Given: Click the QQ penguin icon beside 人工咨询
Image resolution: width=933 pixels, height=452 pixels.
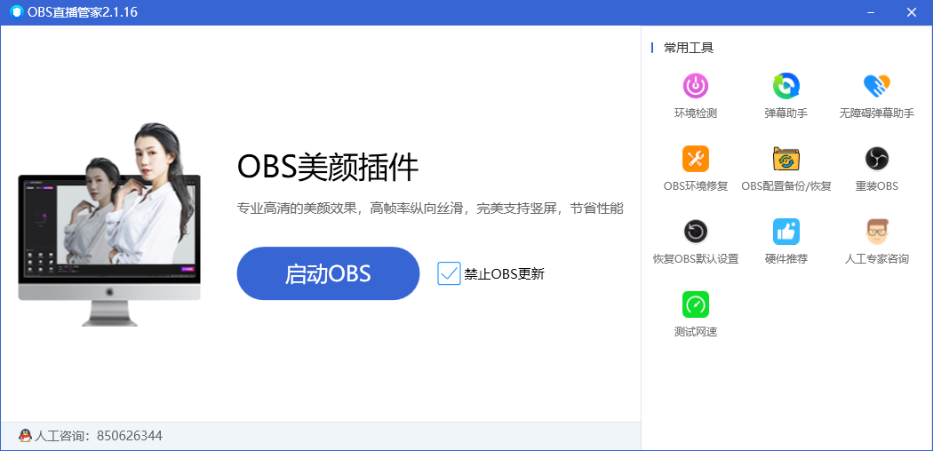Looking at the screenshot, I should (25, 436).
